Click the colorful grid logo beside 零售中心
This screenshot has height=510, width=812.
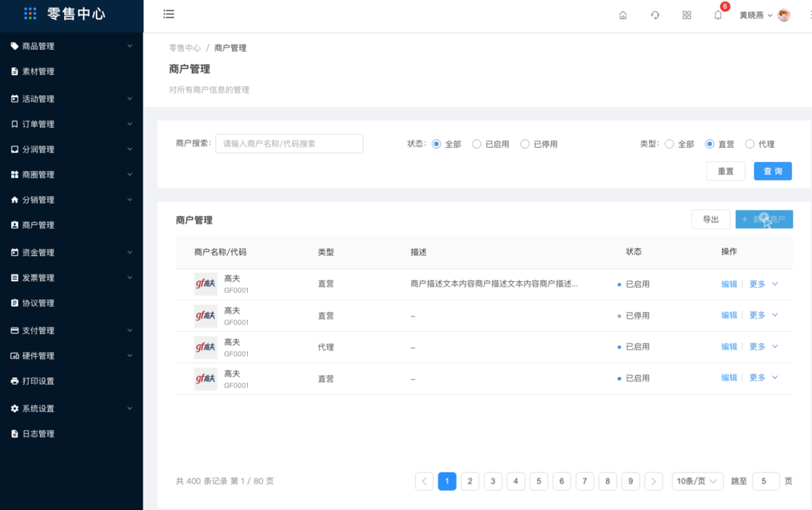point(30,13)
